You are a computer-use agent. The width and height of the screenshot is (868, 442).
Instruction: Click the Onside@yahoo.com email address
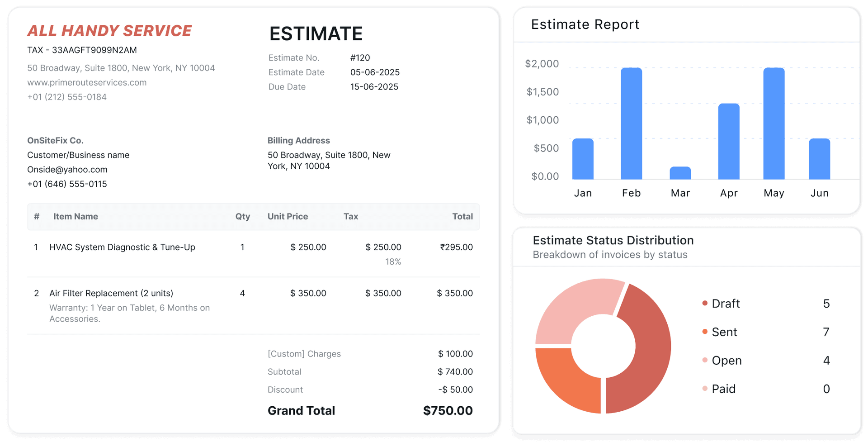click(x=67, y=169)
